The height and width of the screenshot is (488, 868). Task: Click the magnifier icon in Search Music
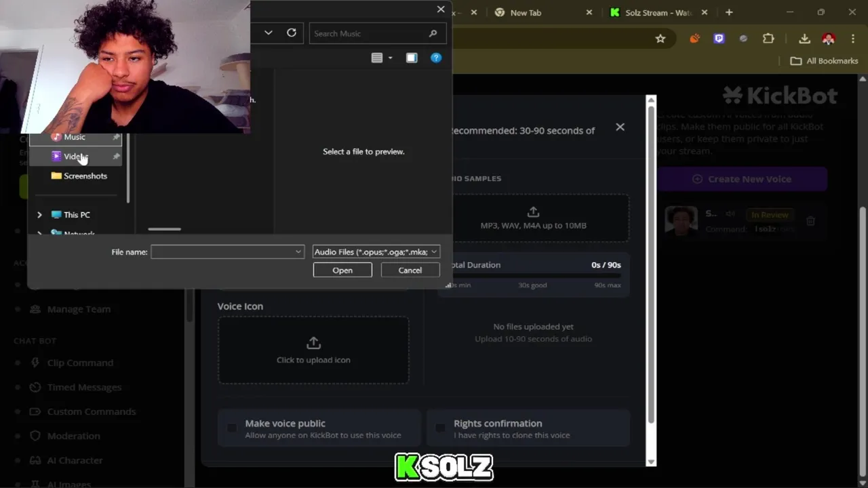click(x=433, y=33)
